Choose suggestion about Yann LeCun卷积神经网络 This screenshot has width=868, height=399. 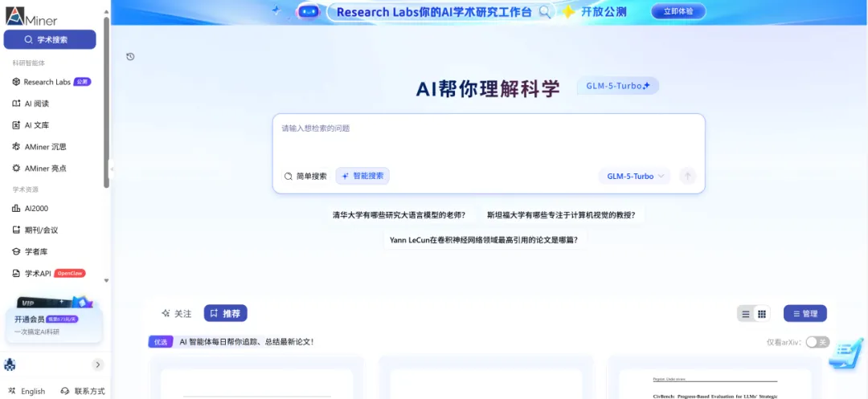pyautogui.click(x=484, y=240)
